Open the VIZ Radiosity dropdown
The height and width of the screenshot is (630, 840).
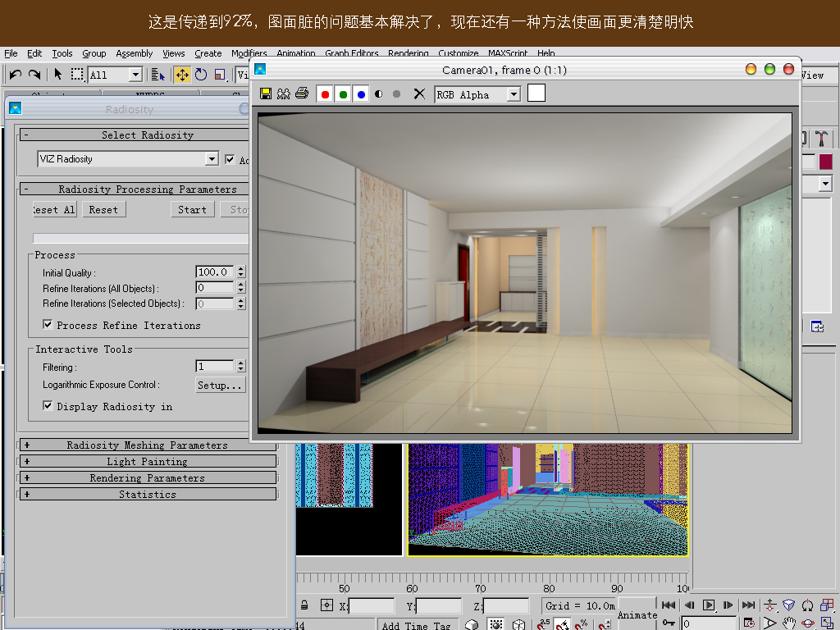212,159
